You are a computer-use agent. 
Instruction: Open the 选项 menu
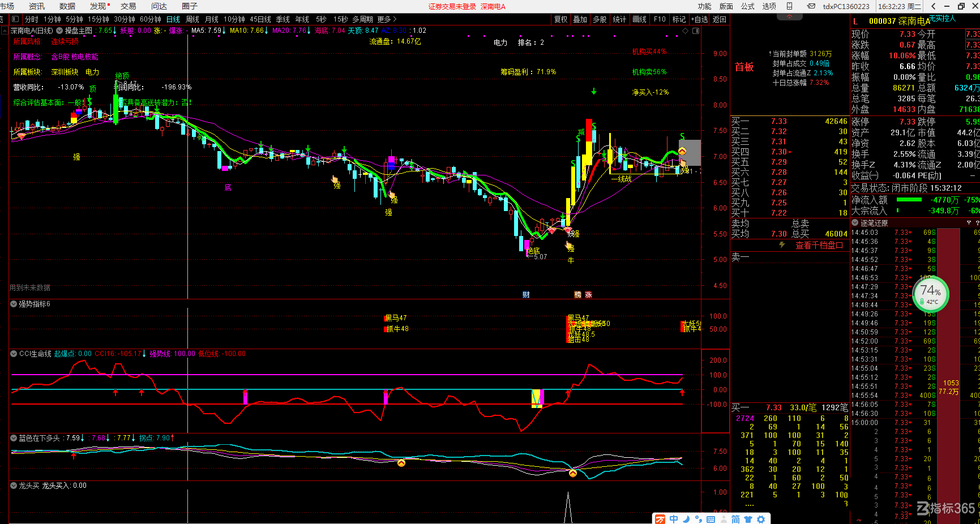click(769, 6)
